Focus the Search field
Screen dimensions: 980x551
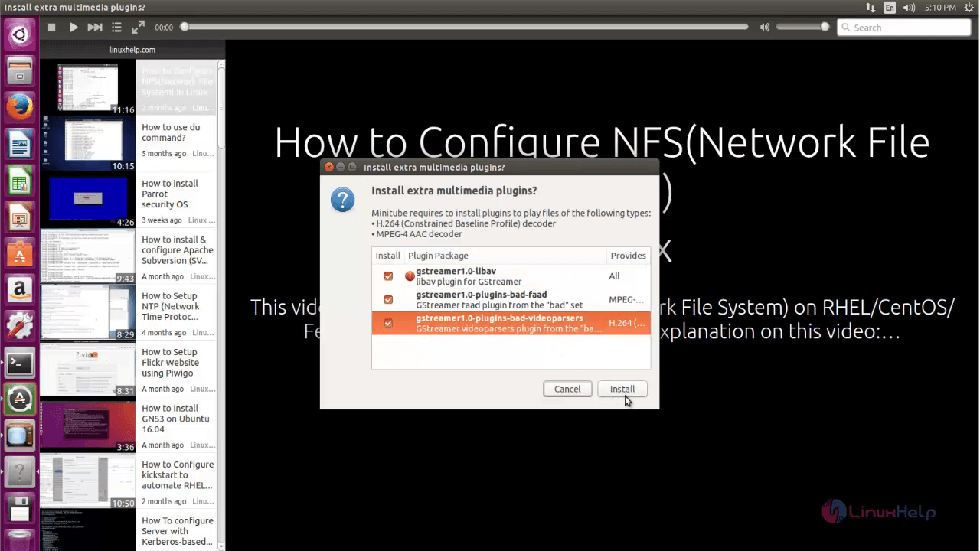(904, 28)
